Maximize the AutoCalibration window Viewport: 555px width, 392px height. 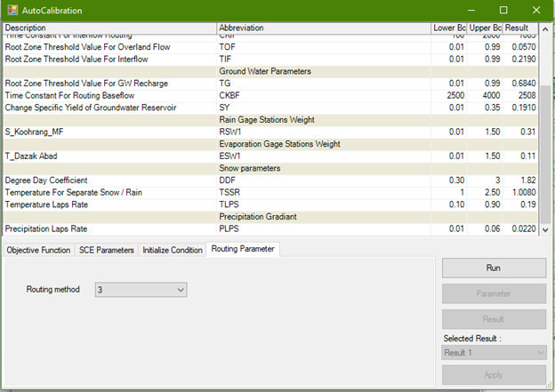[x=503, y=11]
